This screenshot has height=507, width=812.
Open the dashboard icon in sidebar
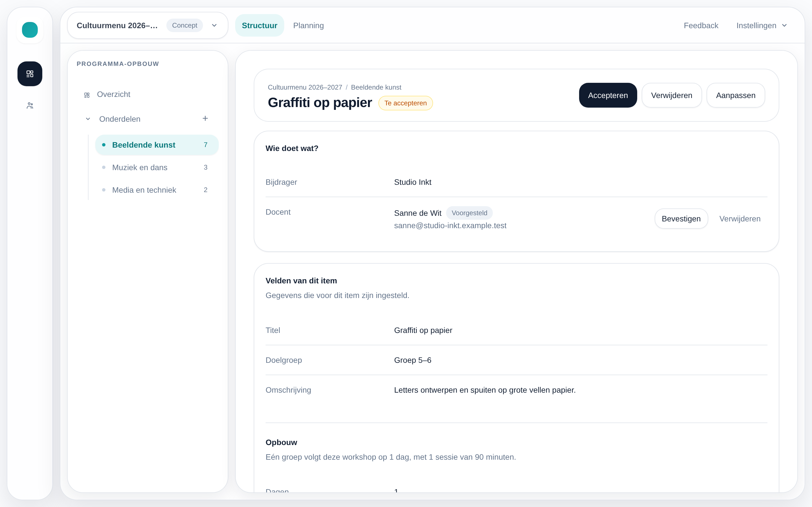point(30,74)
